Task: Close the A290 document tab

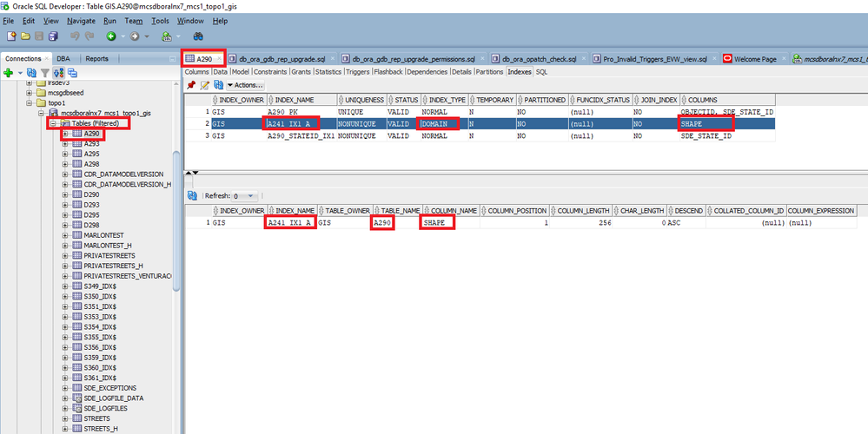Action: (220, 59)
